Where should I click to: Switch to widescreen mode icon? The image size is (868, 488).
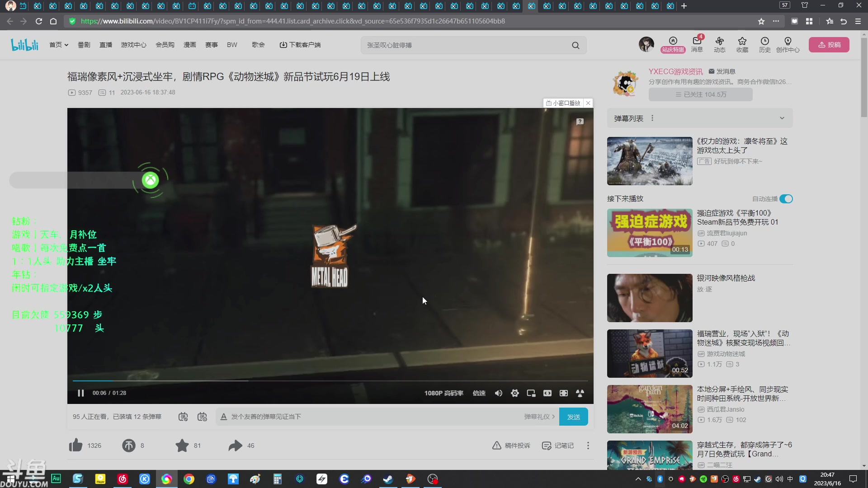(547, 393)
